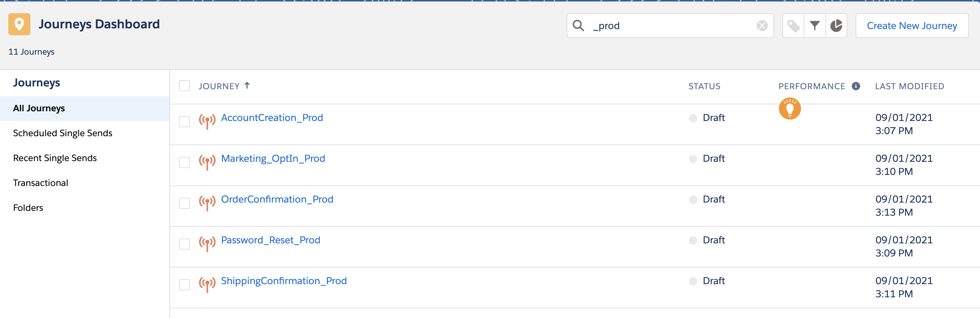Image resolution: width=980 pixels, height=318 pixels.
Task: Clear the search field with X icon
Action: coord(762,26)
